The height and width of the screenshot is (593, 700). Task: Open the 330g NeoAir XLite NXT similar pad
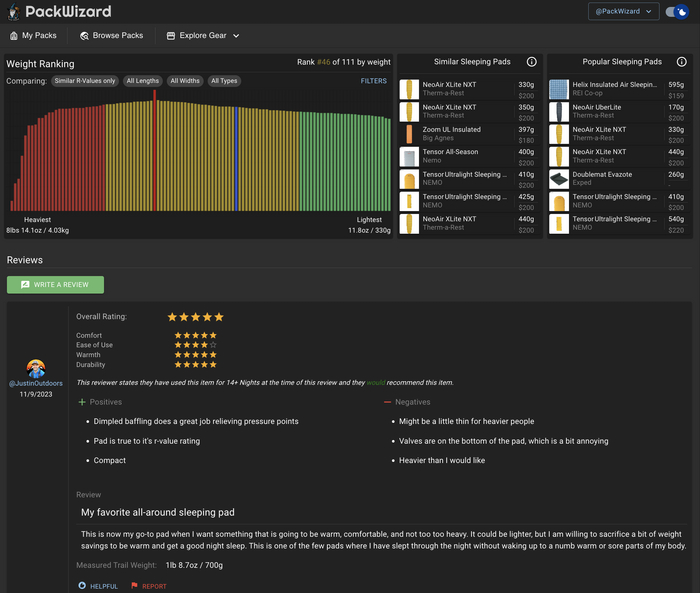click(469, 89)
